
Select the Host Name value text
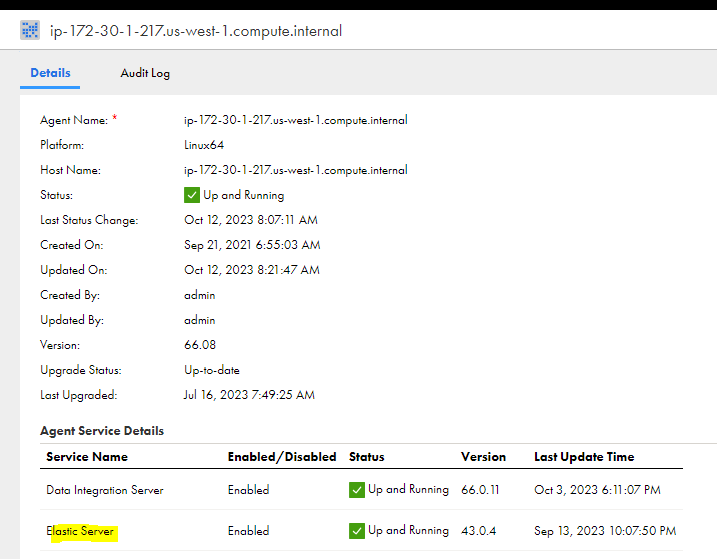[295, 170]
